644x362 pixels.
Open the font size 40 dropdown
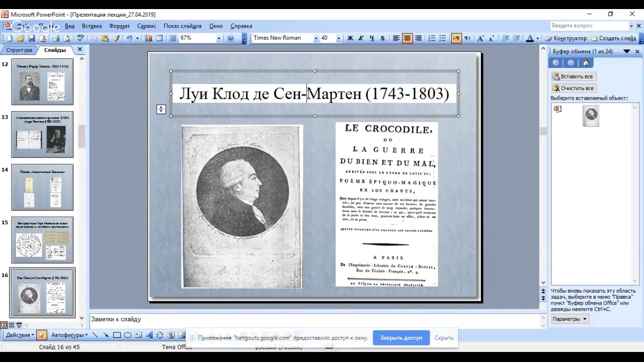click(x=338, y=38)
